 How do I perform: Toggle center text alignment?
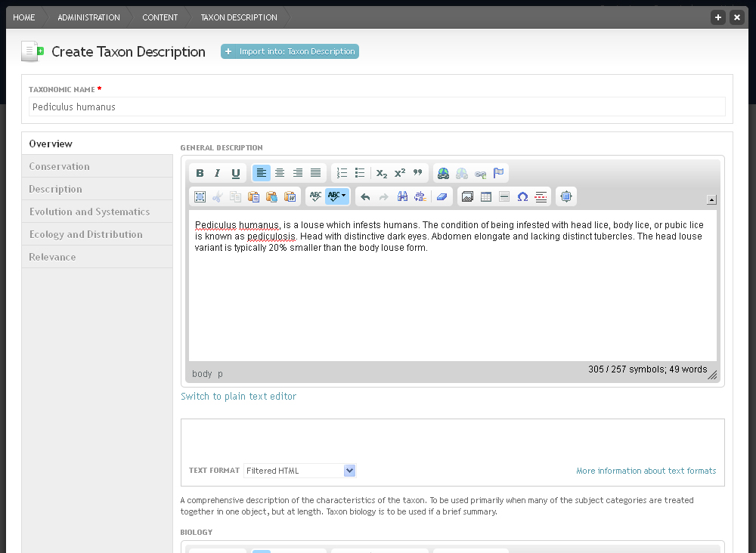pyautogui.click(x=280, y=173)
